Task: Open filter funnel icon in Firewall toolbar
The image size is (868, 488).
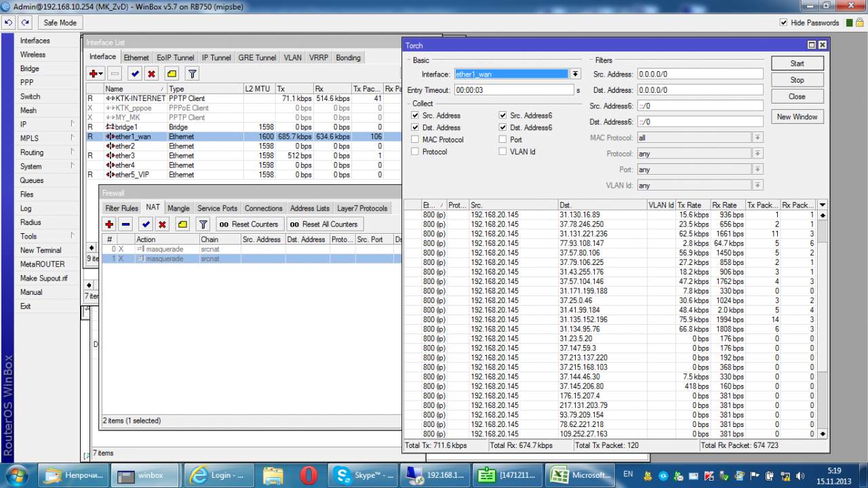Action: click(x=203, y=224)
